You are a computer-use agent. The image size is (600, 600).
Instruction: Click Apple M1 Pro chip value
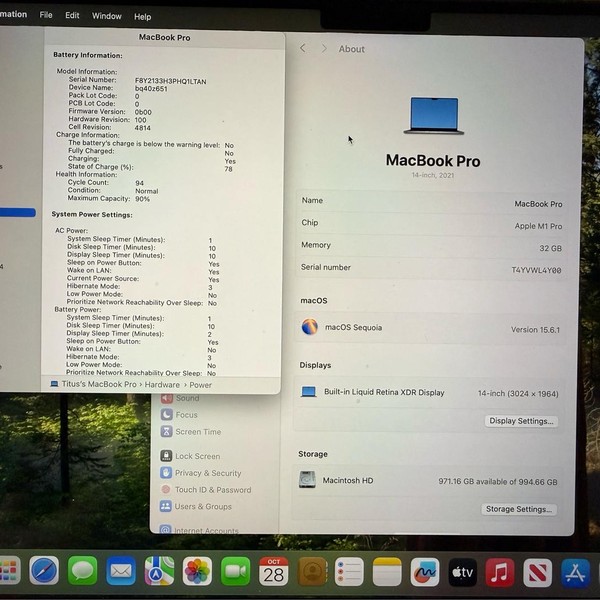pos(538,226)
